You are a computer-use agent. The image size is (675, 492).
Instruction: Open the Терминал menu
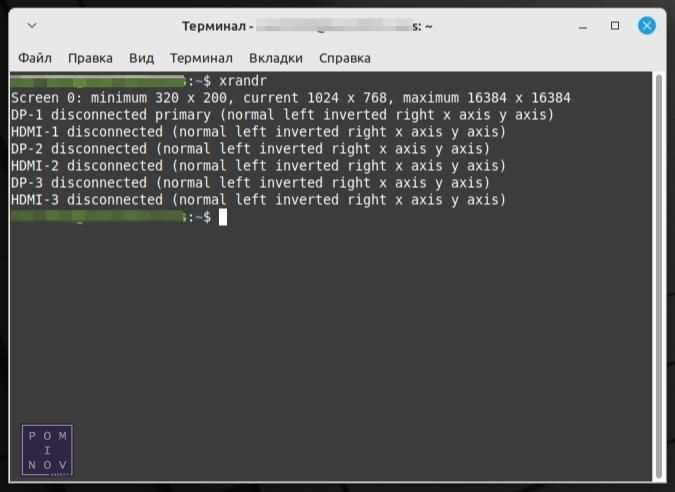pyautogui.click(x=201, y=58)
